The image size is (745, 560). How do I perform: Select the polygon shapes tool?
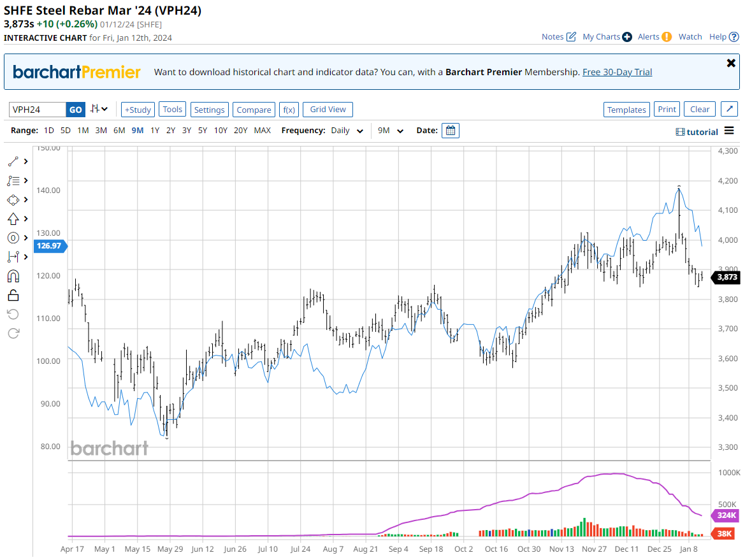point(13,199)
